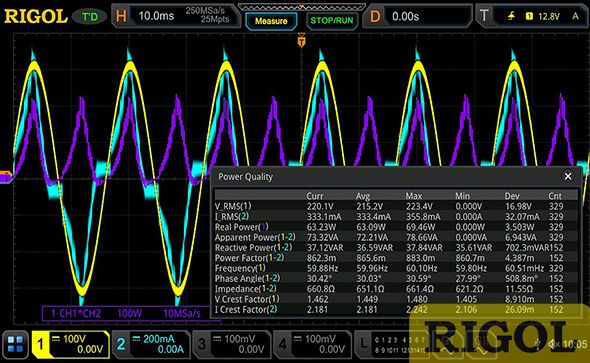590x363 pixels.
Task: Click the trigger rising edge icon
Action: click(511, 16)
